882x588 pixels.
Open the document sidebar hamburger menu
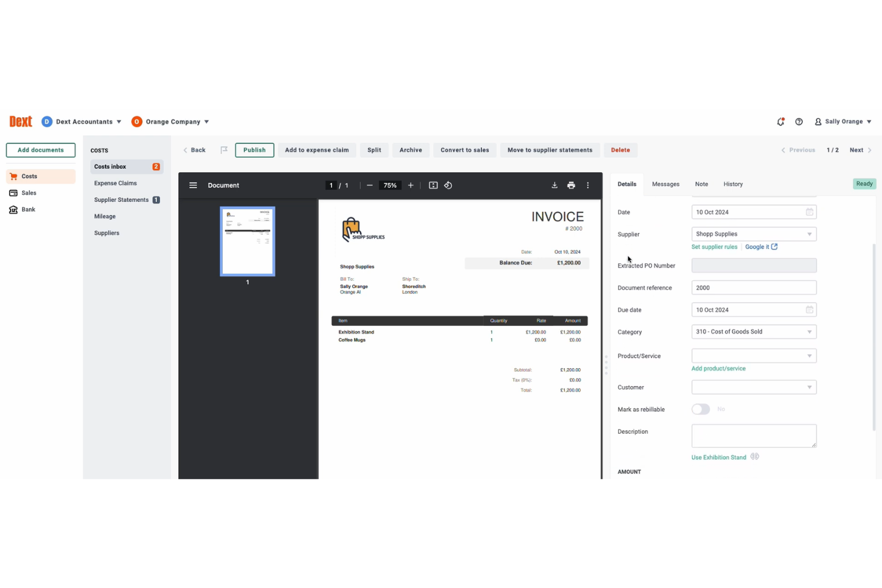tap(193, 185)
